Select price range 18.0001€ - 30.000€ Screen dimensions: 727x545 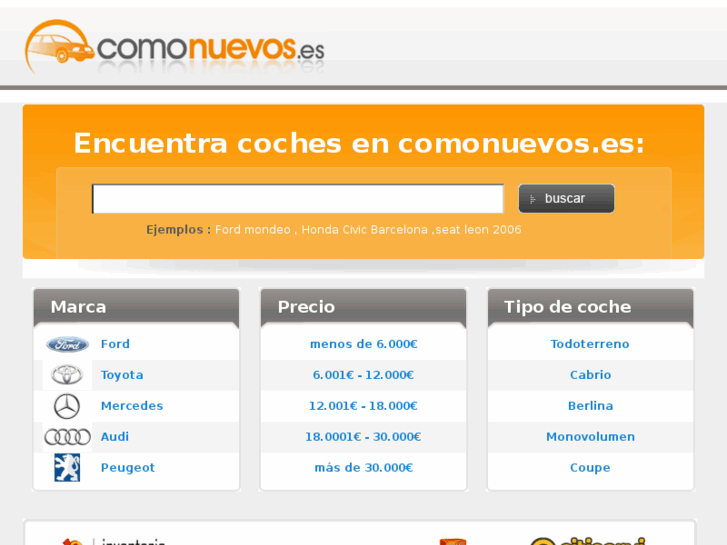tap(364, 437)
